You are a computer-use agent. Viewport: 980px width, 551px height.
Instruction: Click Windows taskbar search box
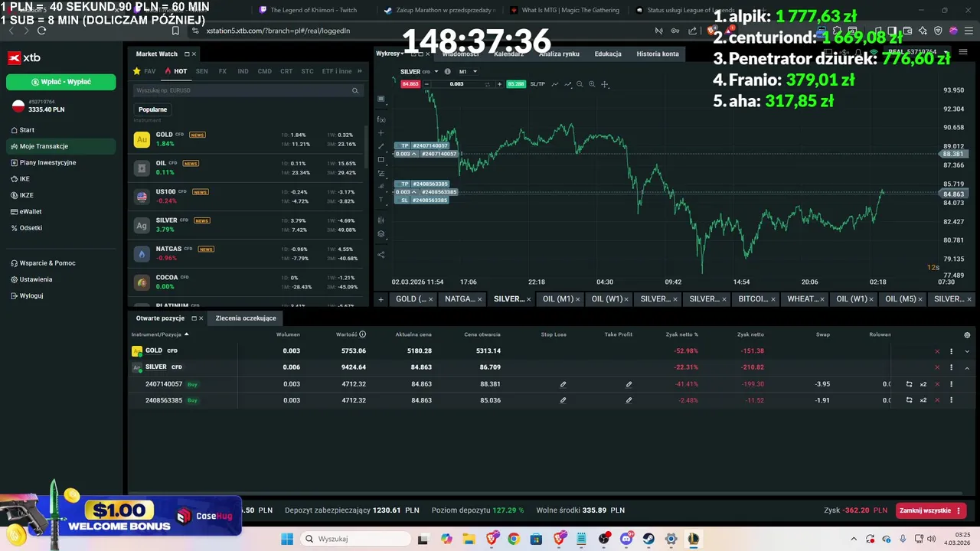355,539
